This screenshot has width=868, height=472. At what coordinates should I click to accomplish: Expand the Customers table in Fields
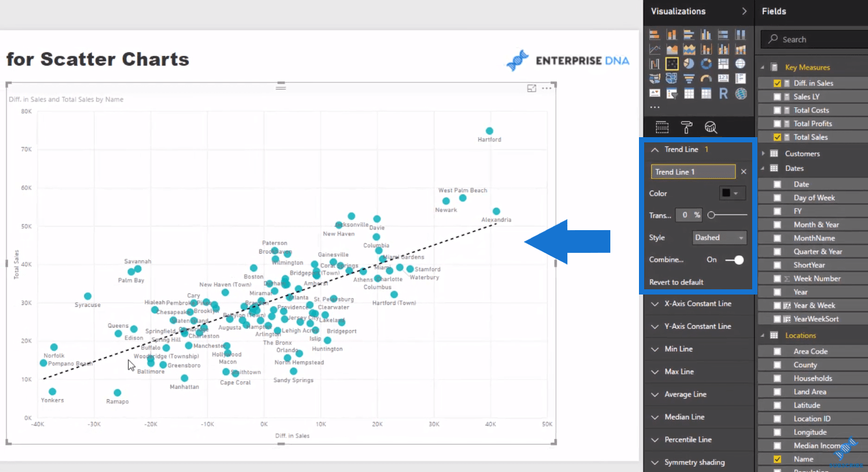pyautogui.click(x=764, y=153)
